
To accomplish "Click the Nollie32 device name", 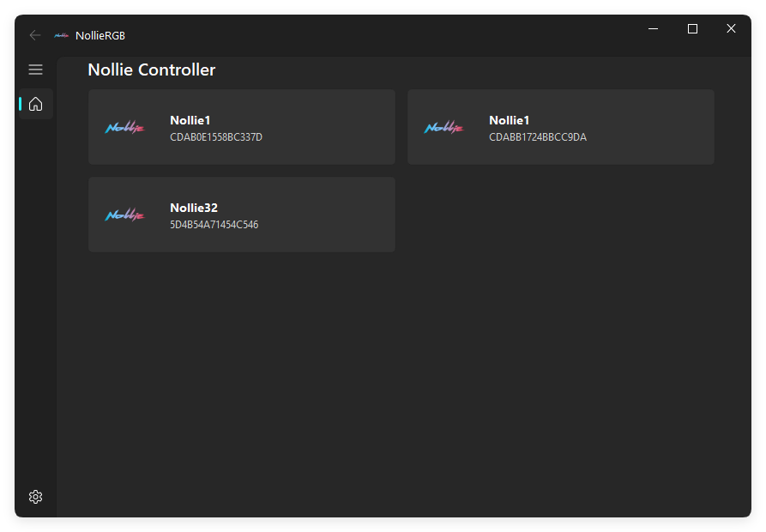I will pyautogui.click(x=194, y=208).
